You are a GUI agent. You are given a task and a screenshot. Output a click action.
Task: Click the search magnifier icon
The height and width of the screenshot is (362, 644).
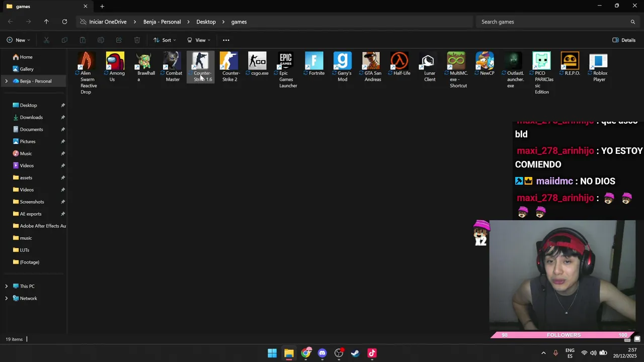point(632,22)
